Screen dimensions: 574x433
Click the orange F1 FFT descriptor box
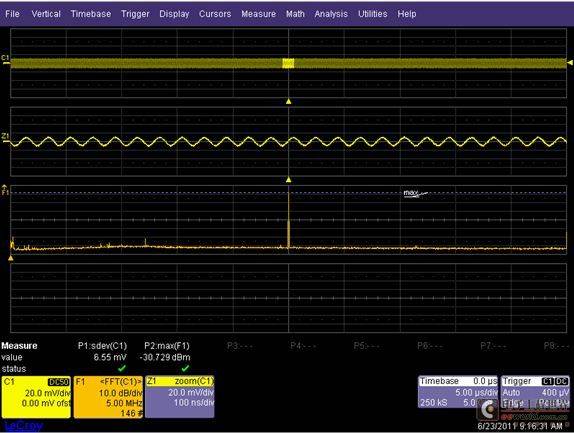point(108,397)
